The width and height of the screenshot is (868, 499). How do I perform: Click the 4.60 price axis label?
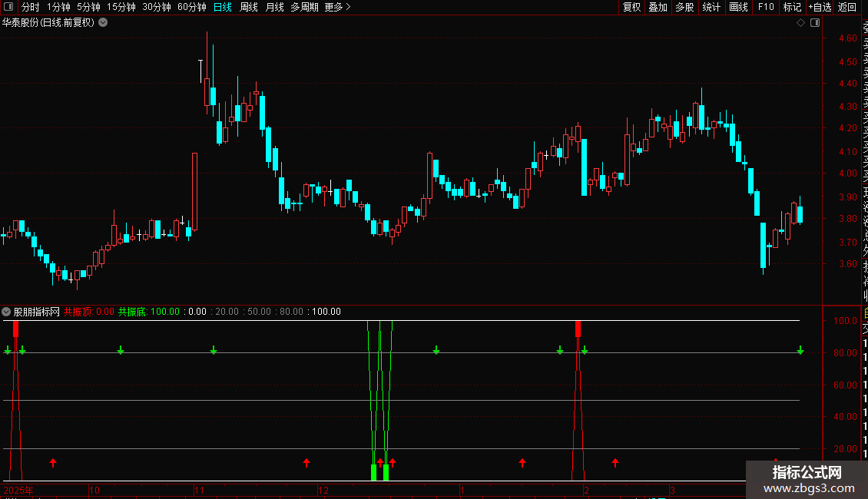coord(847,38)
